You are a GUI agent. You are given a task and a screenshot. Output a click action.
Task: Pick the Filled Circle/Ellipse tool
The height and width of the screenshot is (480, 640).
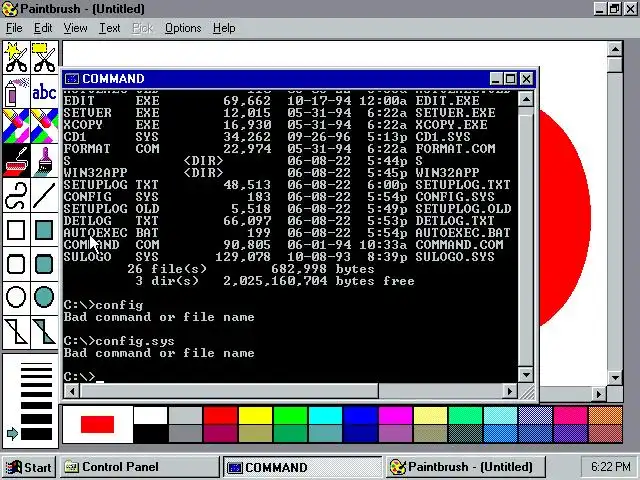tap(44, 297)
